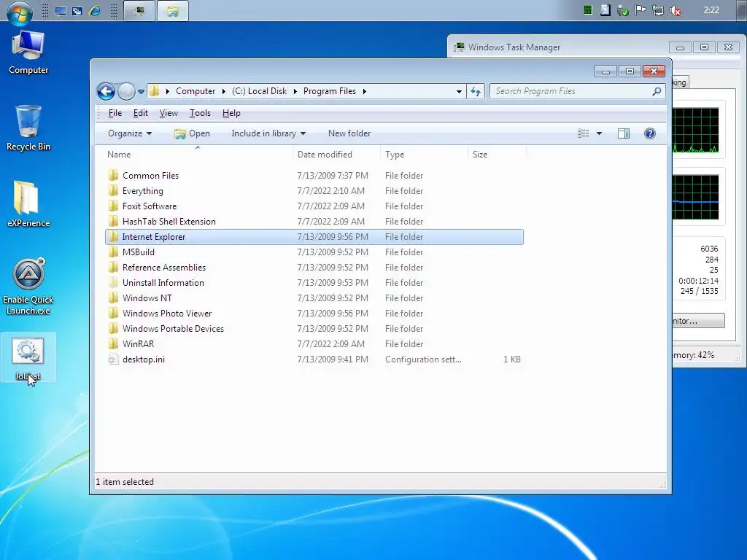Click Computer in the address bar
The height and width of the screenshot is (560, 747).
196,91
